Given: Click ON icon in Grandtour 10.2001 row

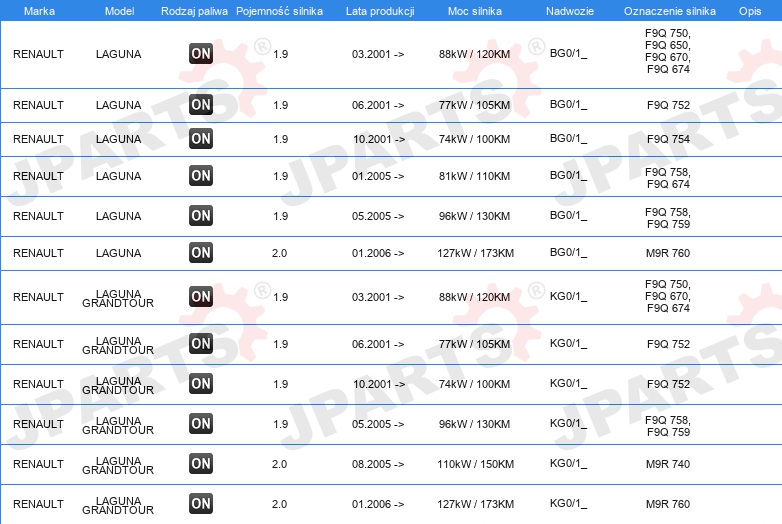Looking at the screenshot, I should [x=201, y=384].
